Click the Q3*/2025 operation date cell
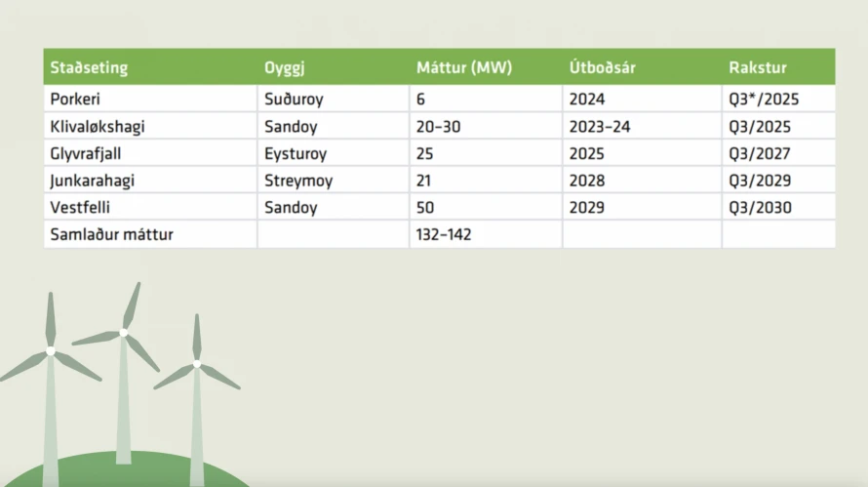This screenshot has height=487, width=868. tap(767, 99)
